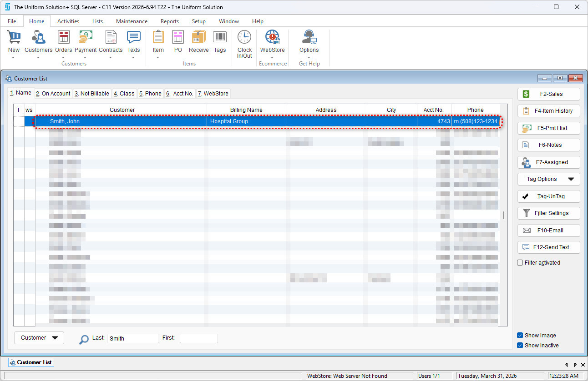This screenshot has width=588, height=381.
Task: Switch to the On Account tab
Action: click(53, 94)
